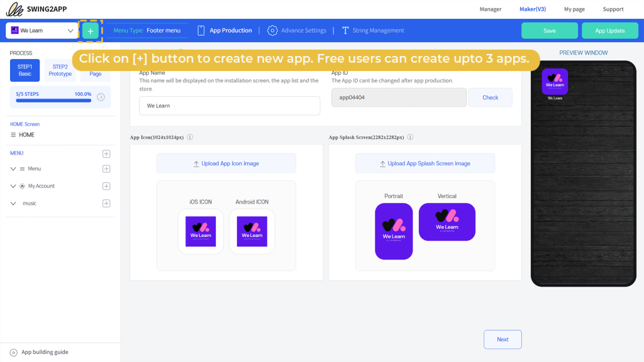Click the Check button for App ID
The image size is (644, 362).
[x=491, y=97]
